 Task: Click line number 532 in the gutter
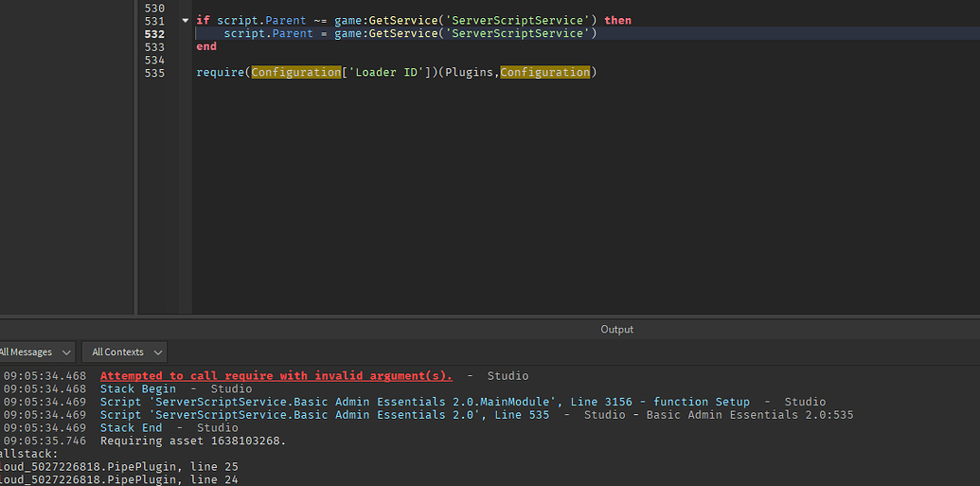coord(153,34)
